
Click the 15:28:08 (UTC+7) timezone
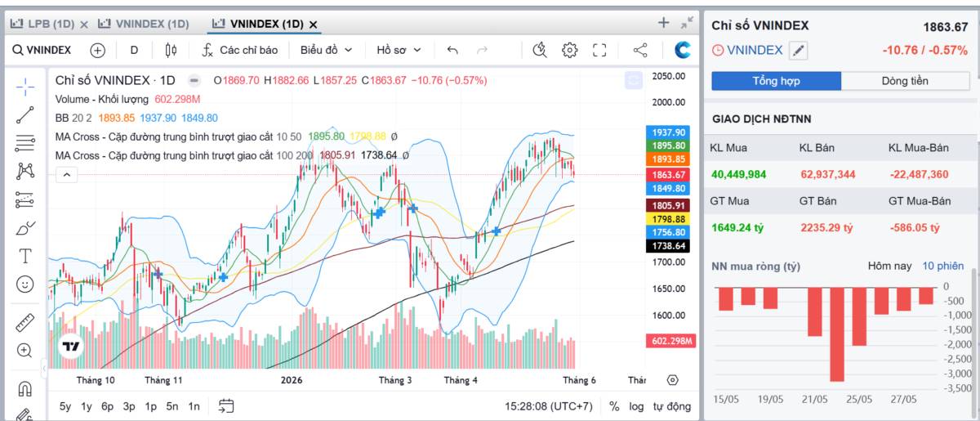[x=549, y=405]
